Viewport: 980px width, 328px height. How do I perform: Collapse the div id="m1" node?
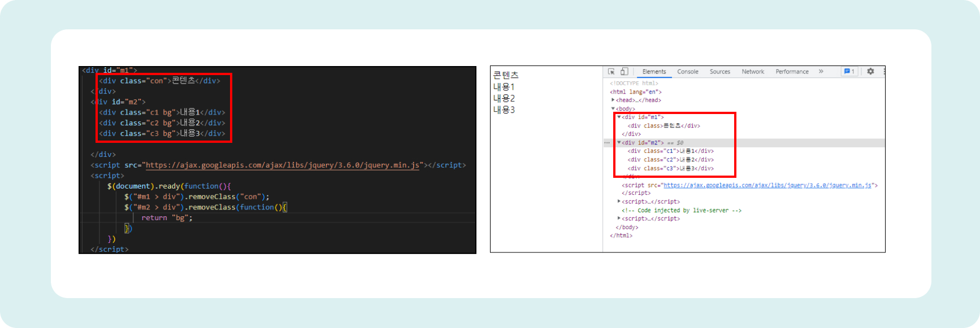pos(619,117)
